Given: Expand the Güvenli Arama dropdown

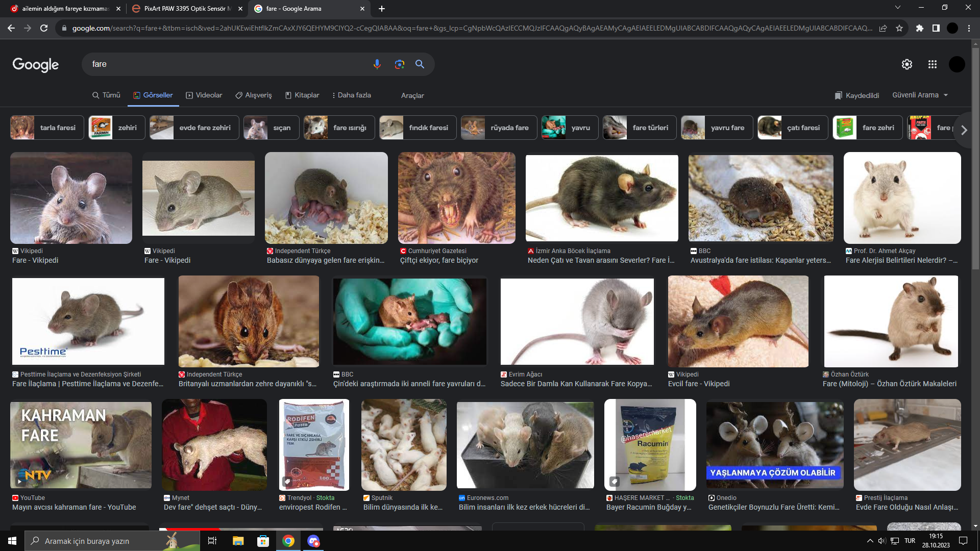Looking at the screenshot, I should click(x=920, y=95).
